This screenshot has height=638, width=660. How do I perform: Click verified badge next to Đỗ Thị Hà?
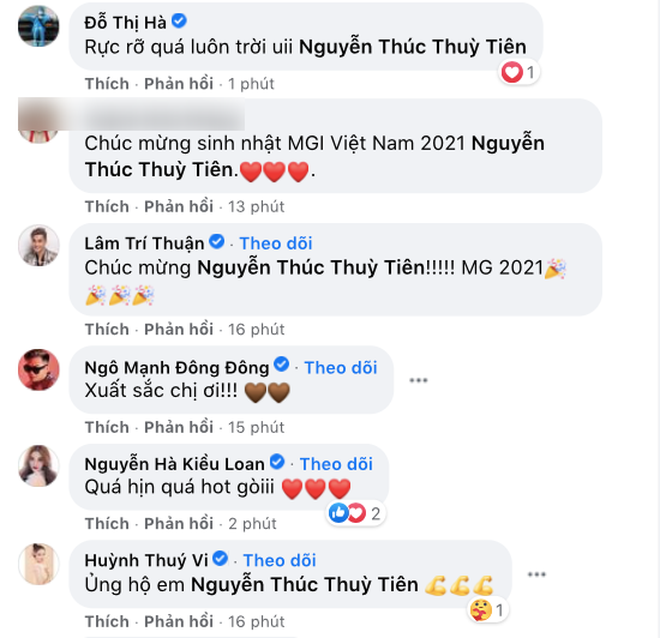coord(179,21)
